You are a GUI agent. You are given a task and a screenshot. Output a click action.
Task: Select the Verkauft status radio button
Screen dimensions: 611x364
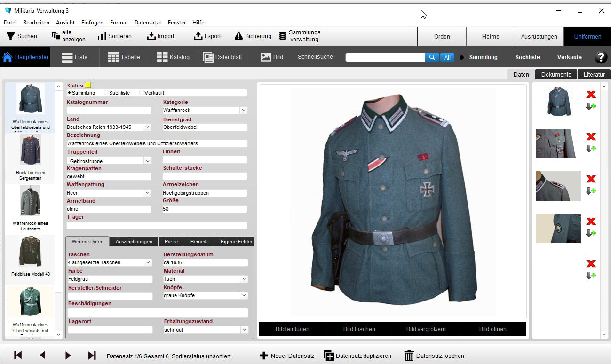coord(142,93)
